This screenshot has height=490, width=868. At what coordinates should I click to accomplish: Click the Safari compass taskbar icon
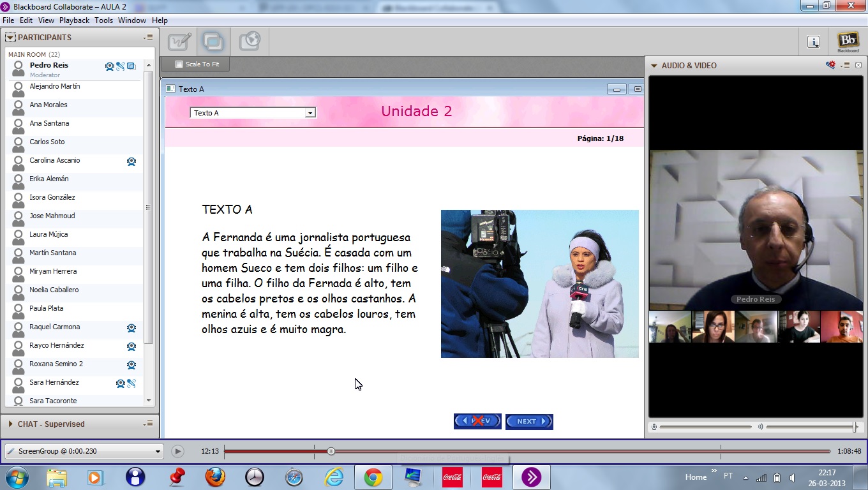click(294, 477)
